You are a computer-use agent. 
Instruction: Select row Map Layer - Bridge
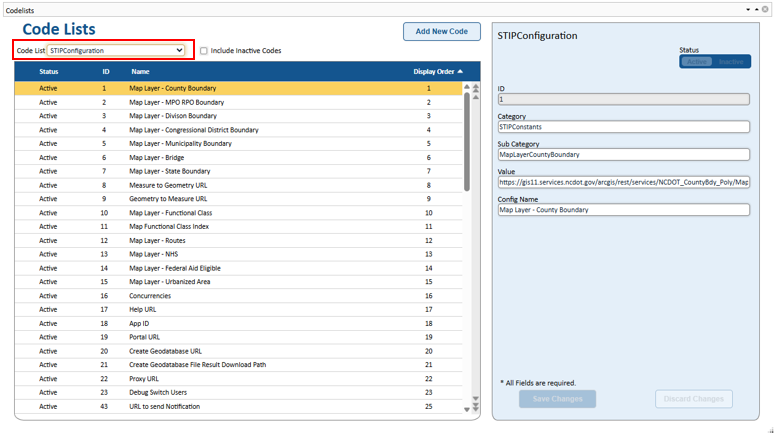[x=238, y=158]
